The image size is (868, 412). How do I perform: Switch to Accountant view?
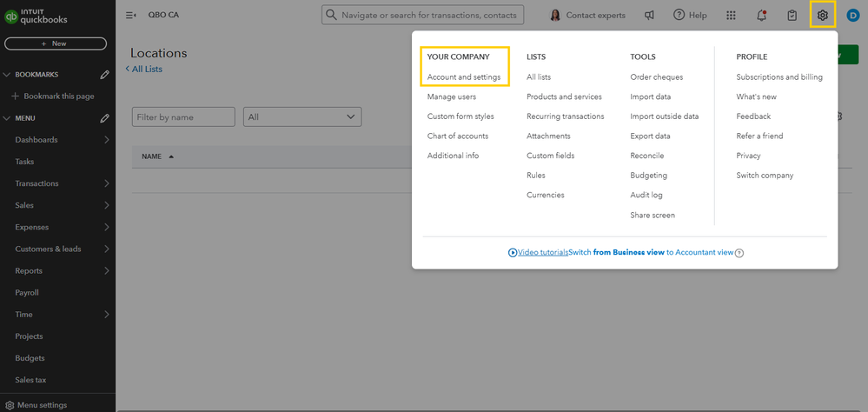tap(651, 253)
